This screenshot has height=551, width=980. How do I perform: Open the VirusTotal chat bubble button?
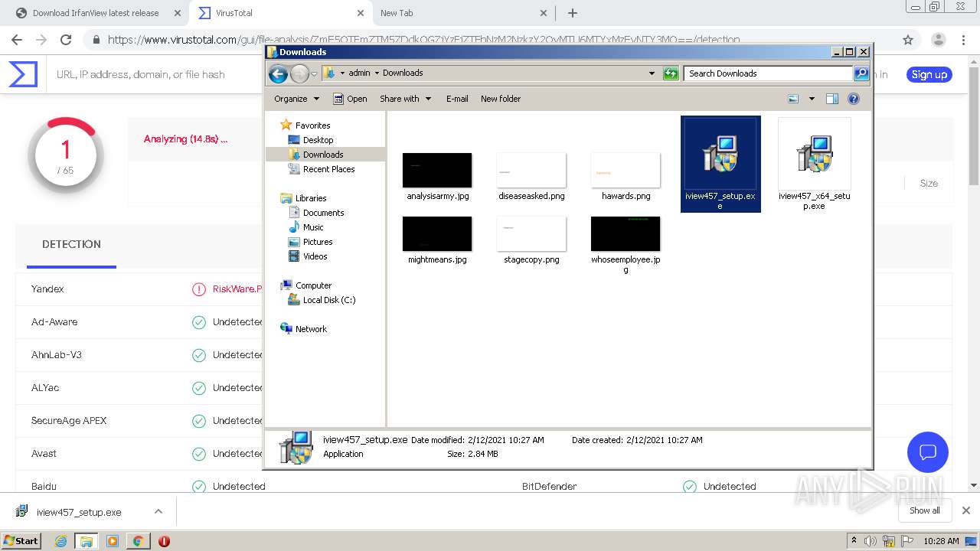click(928, 452)
